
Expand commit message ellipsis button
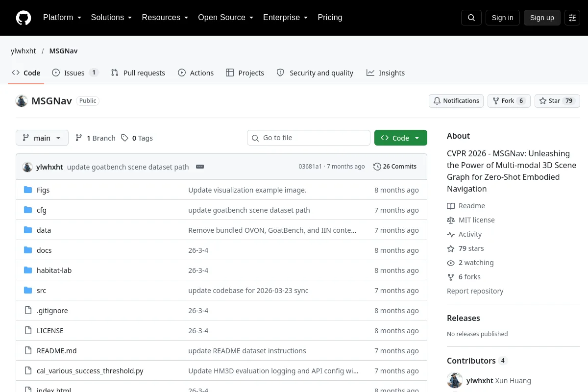(x=200, y=167)
